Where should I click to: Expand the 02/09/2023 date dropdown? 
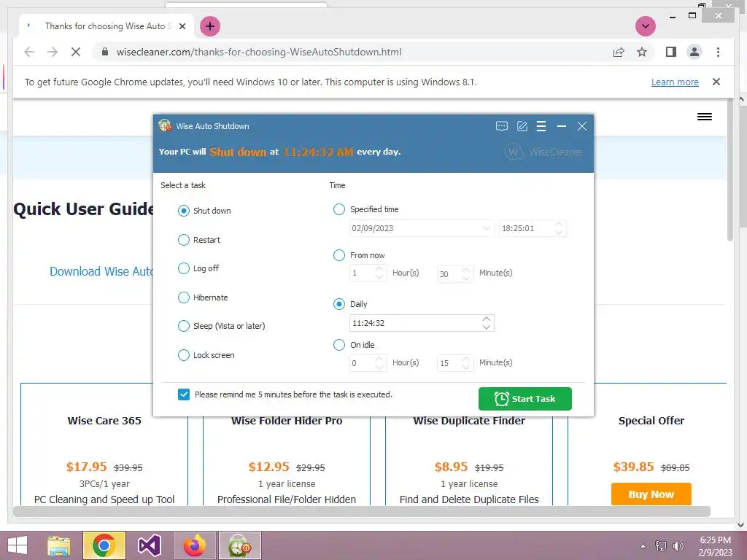(487, 228)
